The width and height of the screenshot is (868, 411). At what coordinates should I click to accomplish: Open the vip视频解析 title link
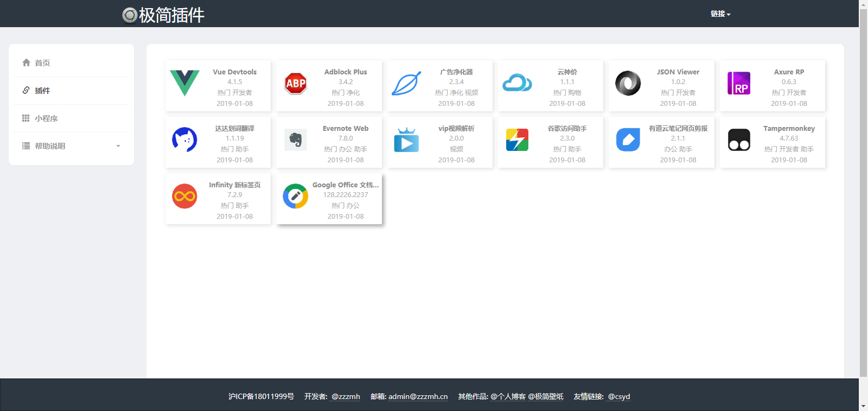click(x=456, y=128)
